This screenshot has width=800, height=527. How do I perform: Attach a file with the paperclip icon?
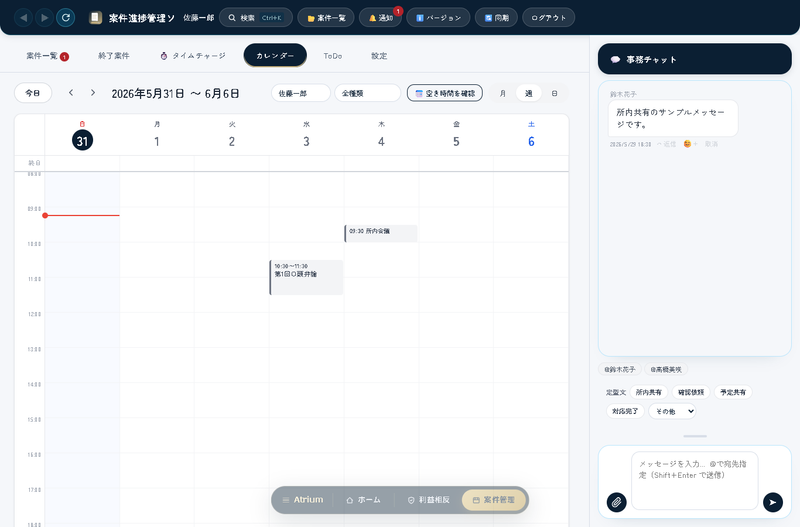coord(616,503)
